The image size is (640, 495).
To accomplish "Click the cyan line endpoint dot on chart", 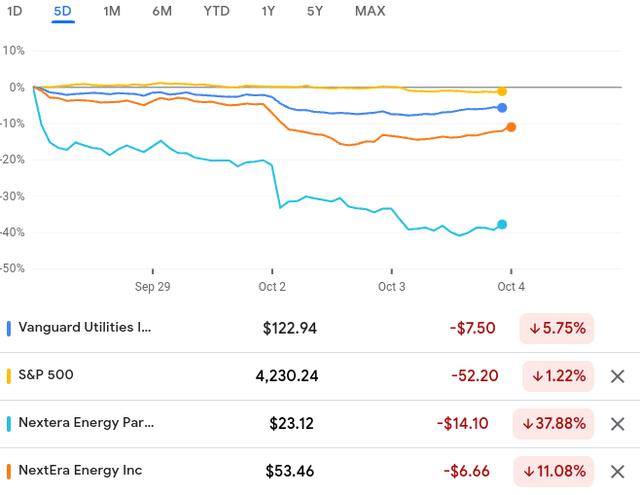I will (502, 224).
